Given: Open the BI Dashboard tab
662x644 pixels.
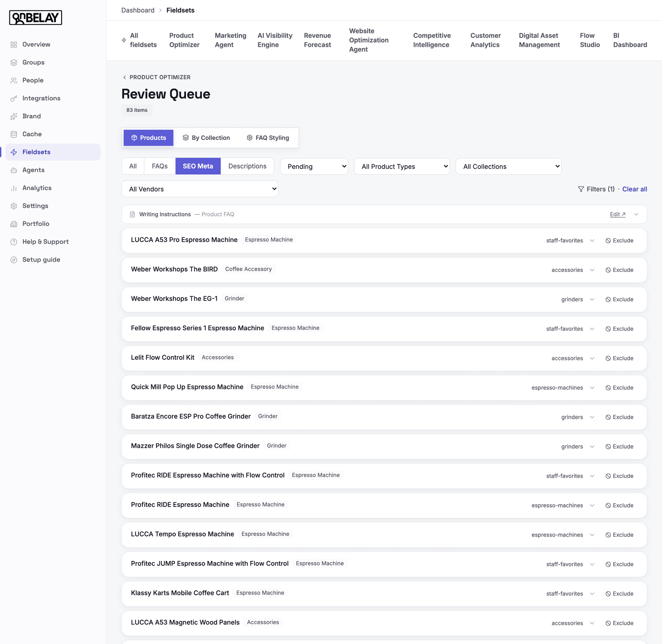Looking at the screenshot, I should [x=630, y=40].
